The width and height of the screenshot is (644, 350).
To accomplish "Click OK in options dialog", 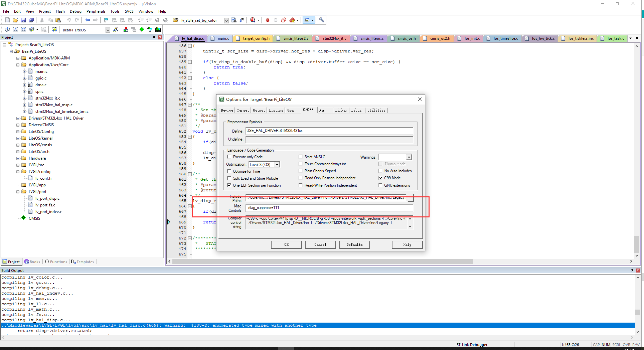I will (x=286, y=244).
